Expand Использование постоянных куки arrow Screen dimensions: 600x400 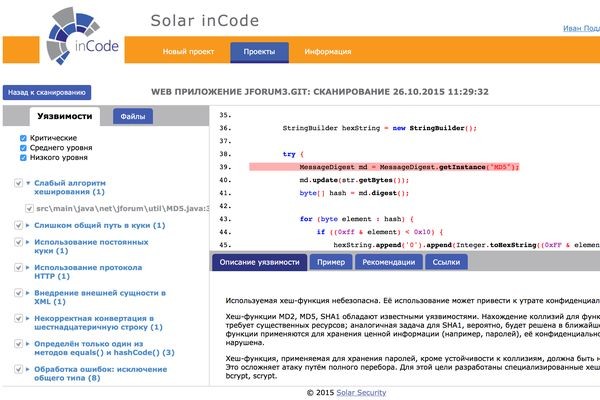28,242
